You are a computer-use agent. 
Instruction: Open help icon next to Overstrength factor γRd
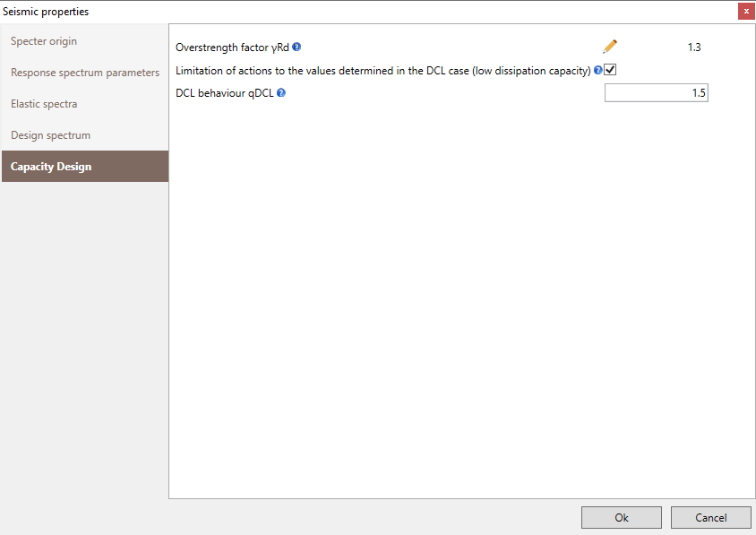click(296, 47)
